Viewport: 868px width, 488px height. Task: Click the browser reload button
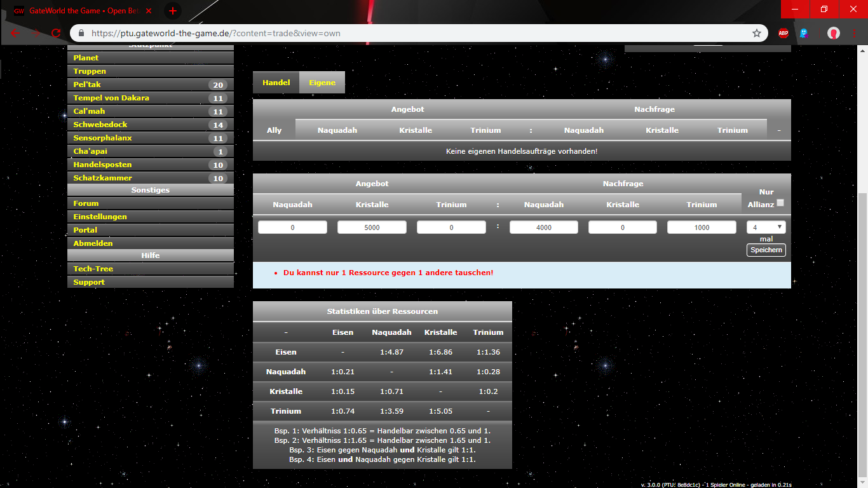click(x=56, y=33)
